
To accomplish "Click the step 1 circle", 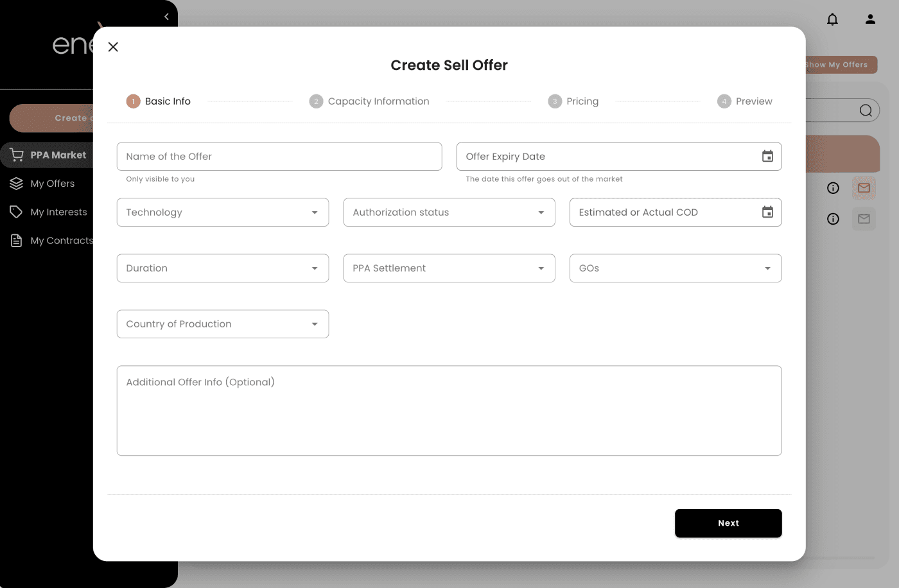I will (133, 101).
